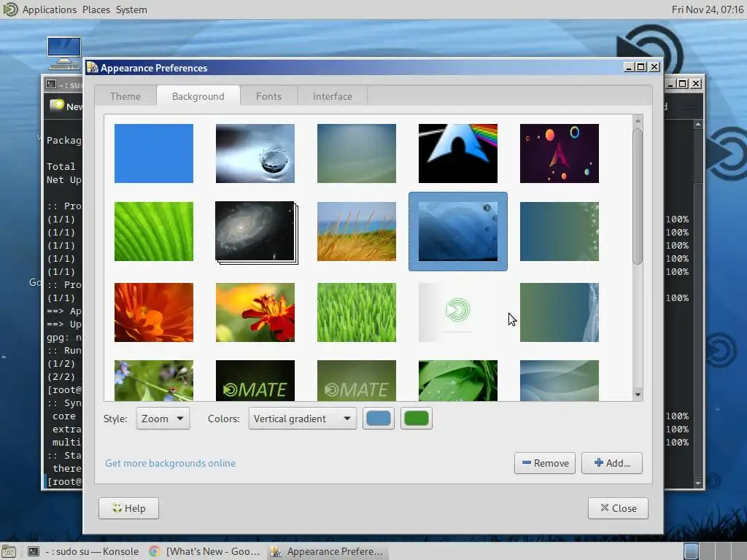Screen dimensions: 747x560
Task: Click the selected blue MATE wave wallpaper
Action: [x=458, y=231]
